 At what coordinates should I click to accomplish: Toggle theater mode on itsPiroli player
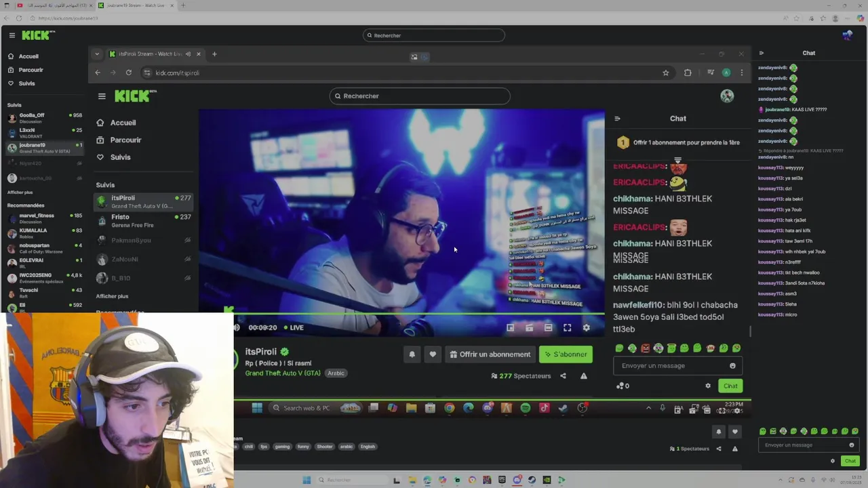pos(548,328)
